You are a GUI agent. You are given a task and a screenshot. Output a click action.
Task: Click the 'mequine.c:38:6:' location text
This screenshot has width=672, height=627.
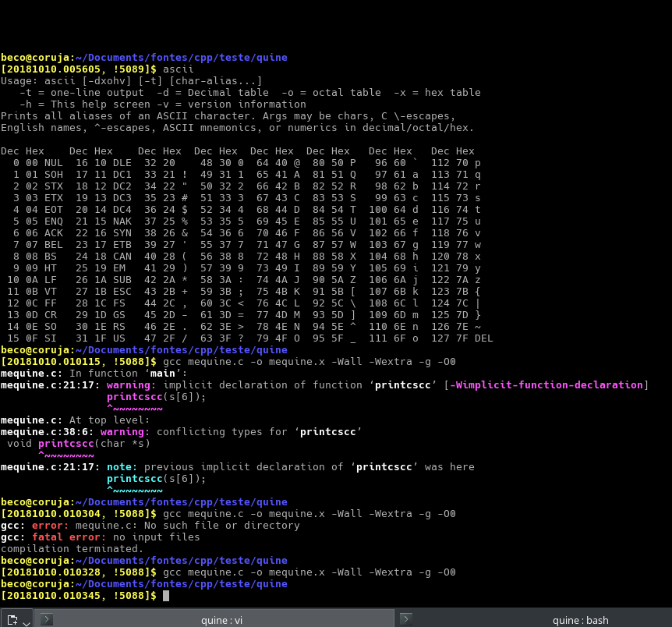tap(47, 432)
